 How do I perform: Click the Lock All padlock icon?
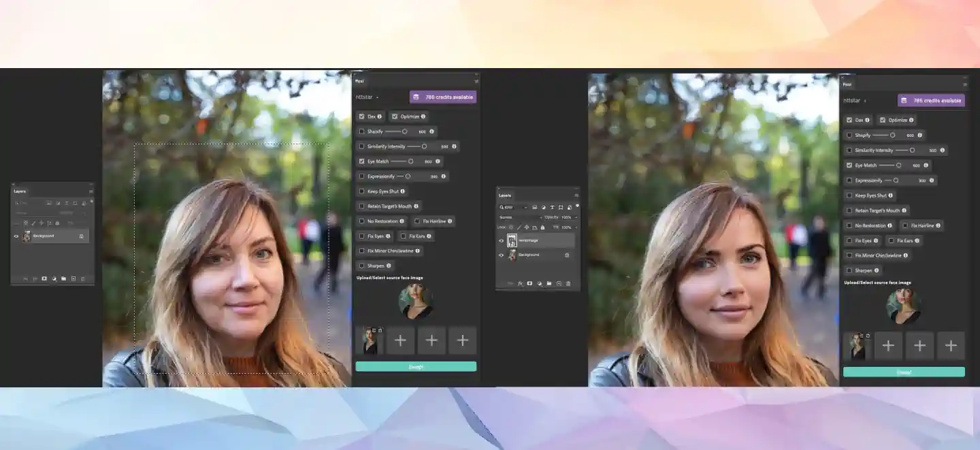[542, 227]
